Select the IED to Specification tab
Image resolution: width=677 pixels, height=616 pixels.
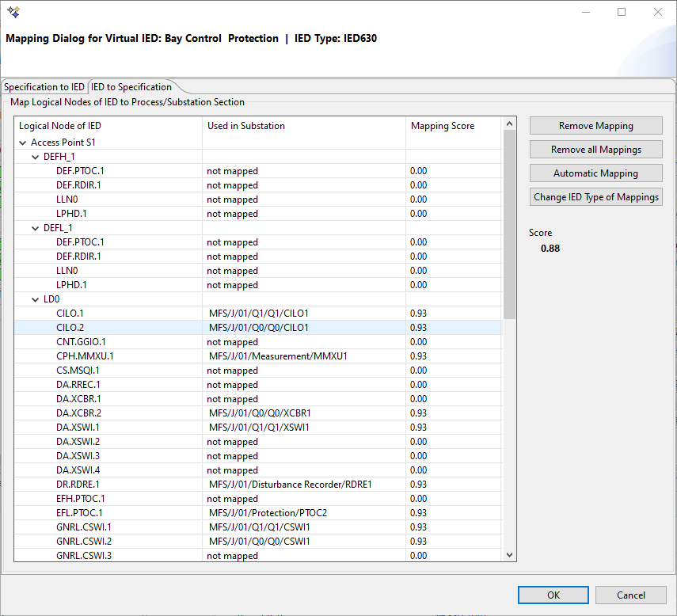(131, 87)
